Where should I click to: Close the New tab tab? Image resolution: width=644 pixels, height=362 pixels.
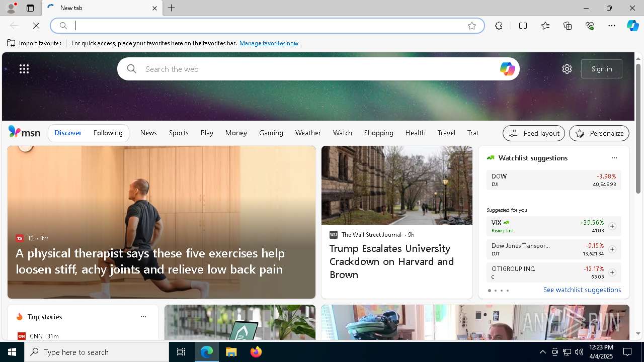tap(154, 8)
